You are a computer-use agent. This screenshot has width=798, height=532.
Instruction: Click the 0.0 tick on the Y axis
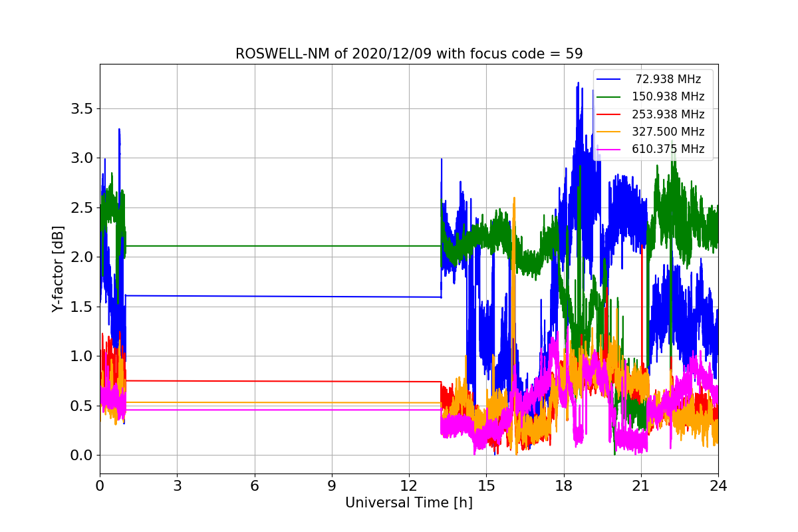point(82,456)
